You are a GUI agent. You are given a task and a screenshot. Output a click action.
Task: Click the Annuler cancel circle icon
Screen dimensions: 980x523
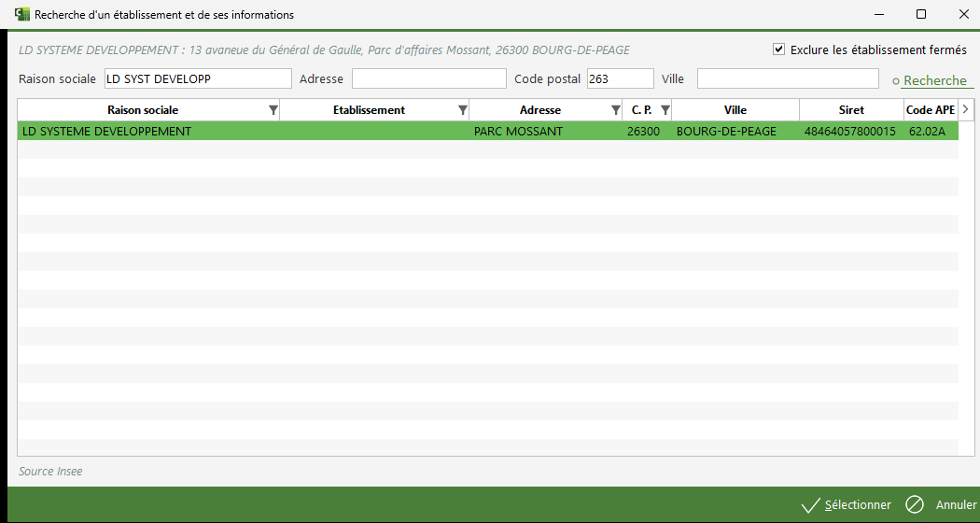[x=915, y=504]
